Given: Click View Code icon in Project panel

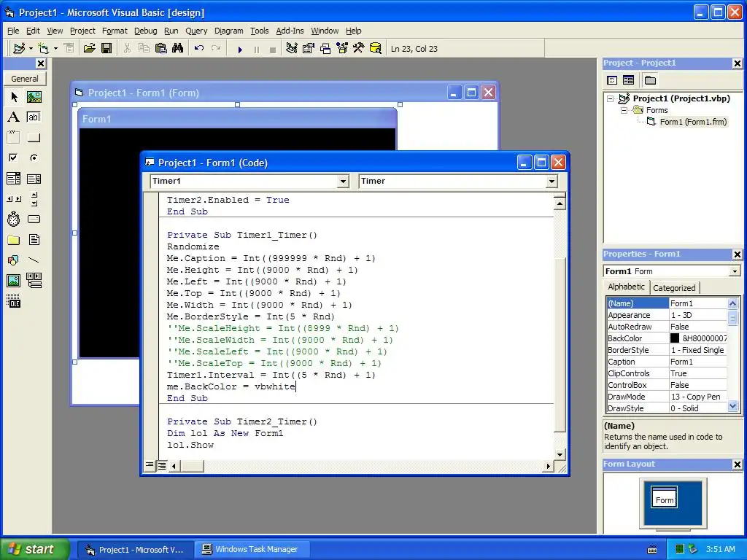Looking at the screenshot, I should (612, 80).
